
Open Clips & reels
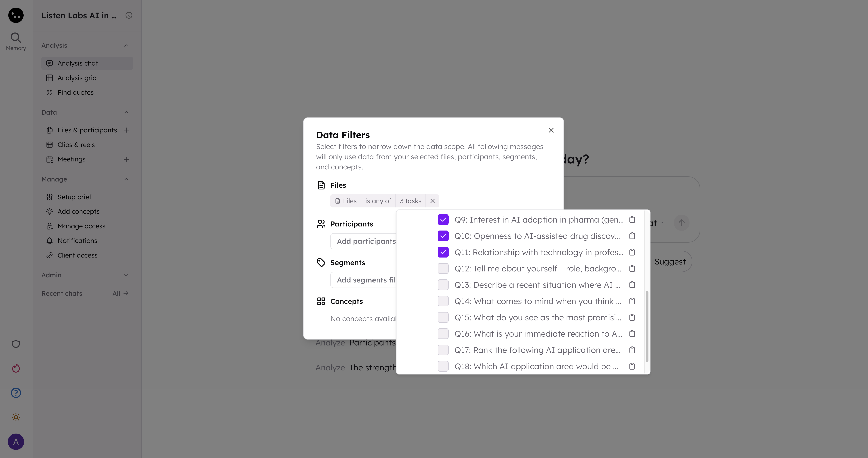coord(87,145)
